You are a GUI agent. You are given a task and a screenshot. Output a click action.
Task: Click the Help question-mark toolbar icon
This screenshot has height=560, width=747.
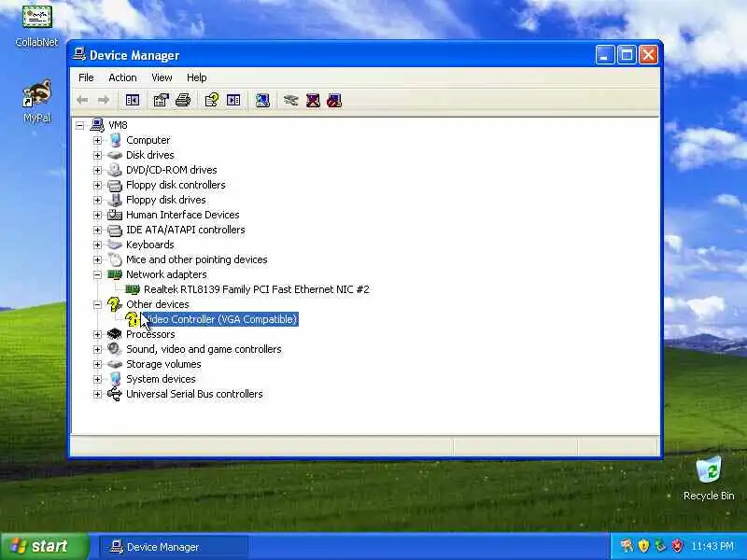pos(212,100)
